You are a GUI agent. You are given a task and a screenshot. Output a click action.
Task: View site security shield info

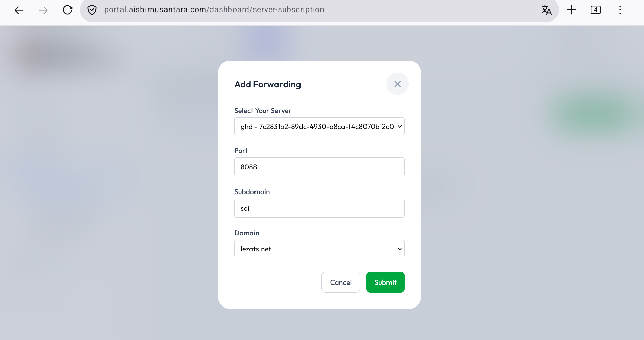point(92,10)
